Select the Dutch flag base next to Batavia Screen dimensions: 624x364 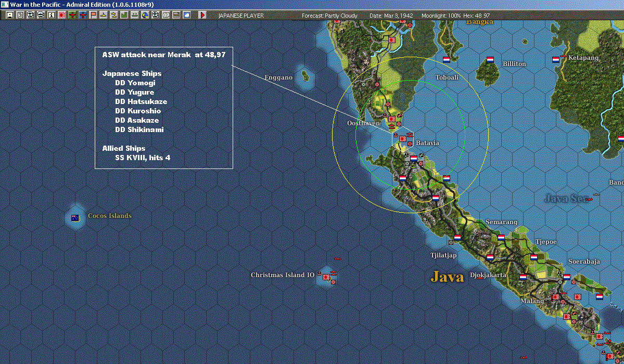413,158
